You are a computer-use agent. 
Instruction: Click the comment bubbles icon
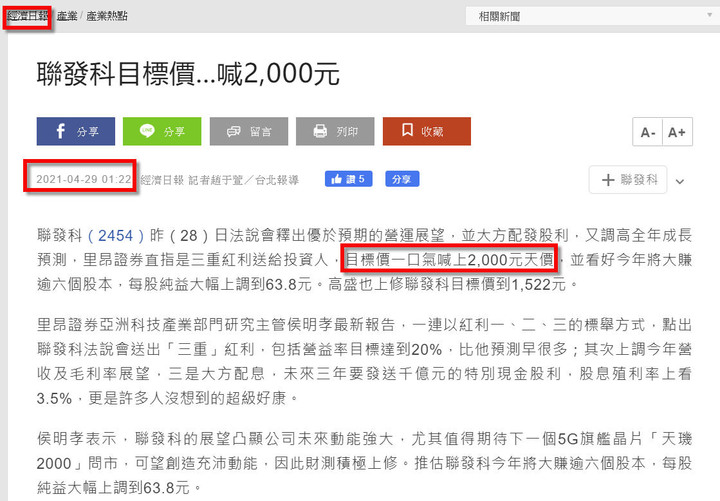(x=234, y=132)
